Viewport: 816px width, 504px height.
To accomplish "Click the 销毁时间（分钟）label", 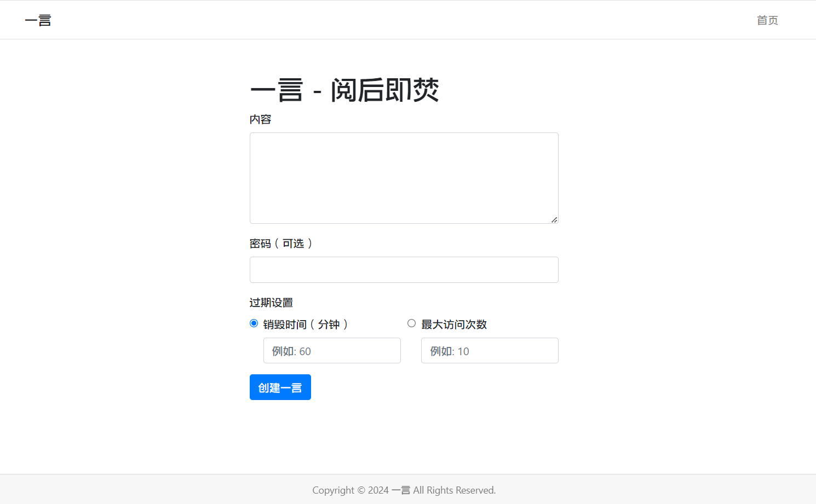I will click(x=305, y=324).
